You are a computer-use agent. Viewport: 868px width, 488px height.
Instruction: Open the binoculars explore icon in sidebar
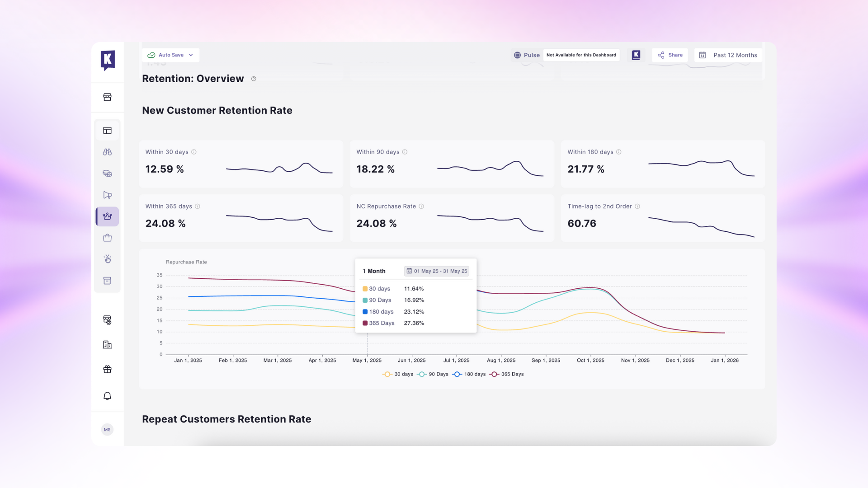point(107,152)
